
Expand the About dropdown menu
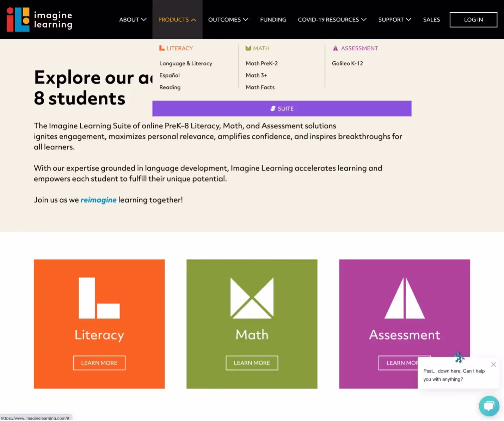click(x=133, y=20)
